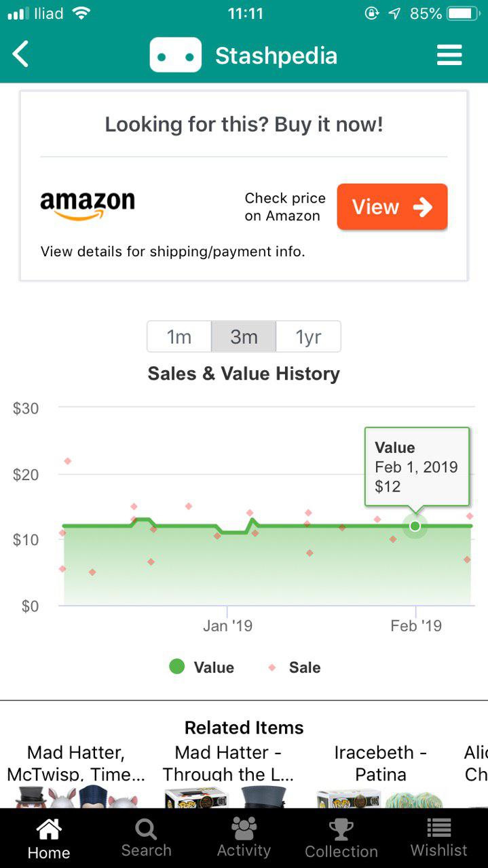The width and height of the screenshot is (488, 868).
Task: Click the orange View button
Action: [x=392, y=207]
